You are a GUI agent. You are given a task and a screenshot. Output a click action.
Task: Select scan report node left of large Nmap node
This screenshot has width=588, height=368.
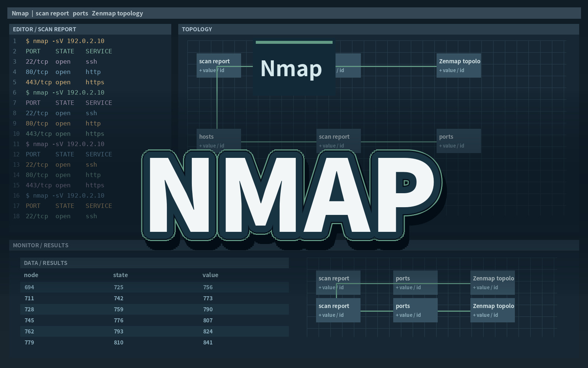tap(219, 66)
